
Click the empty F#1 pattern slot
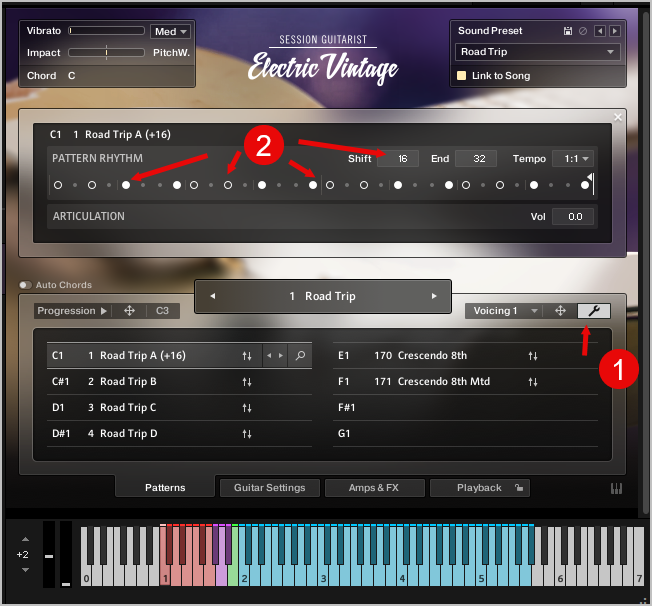point(465,408)
